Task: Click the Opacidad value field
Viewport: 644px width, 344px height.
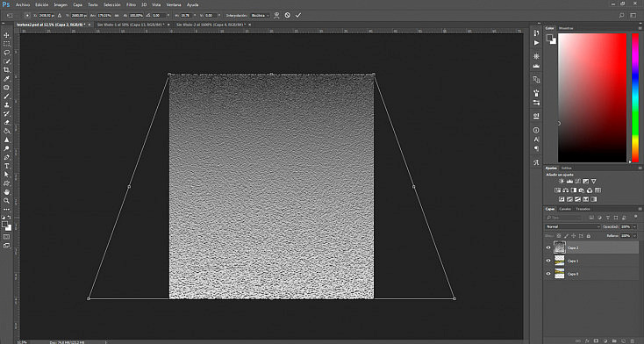Action: tap(626, 227)
